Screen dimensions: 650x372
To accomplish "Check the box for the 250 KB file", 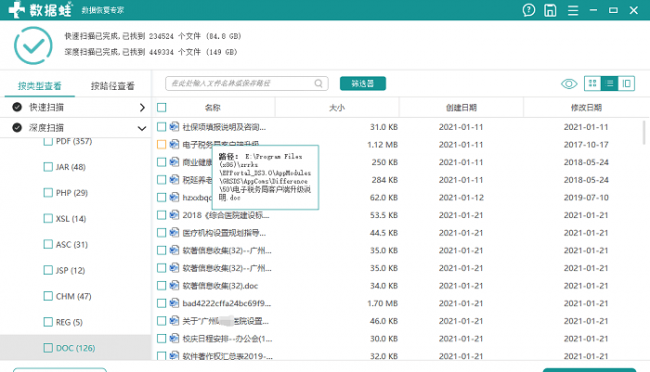I will (162, 162).
